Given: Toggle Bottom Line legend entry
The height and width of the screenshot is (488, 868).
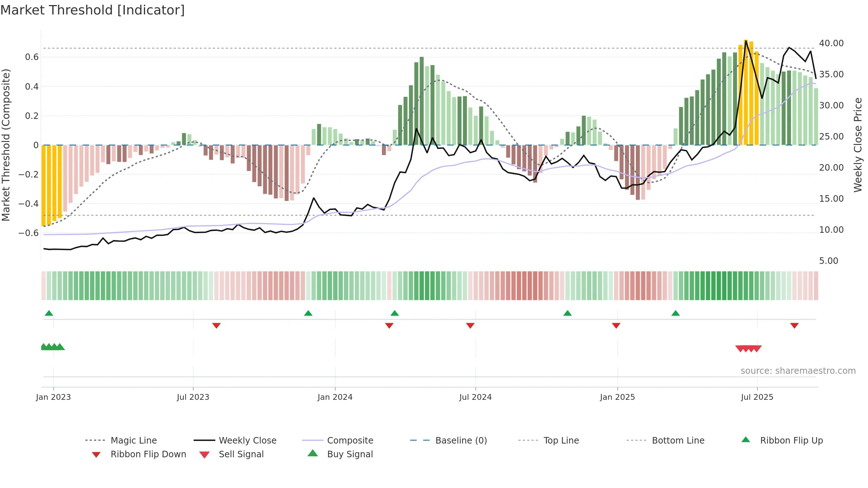Looking at the screenshot, I should click(665, 440).
